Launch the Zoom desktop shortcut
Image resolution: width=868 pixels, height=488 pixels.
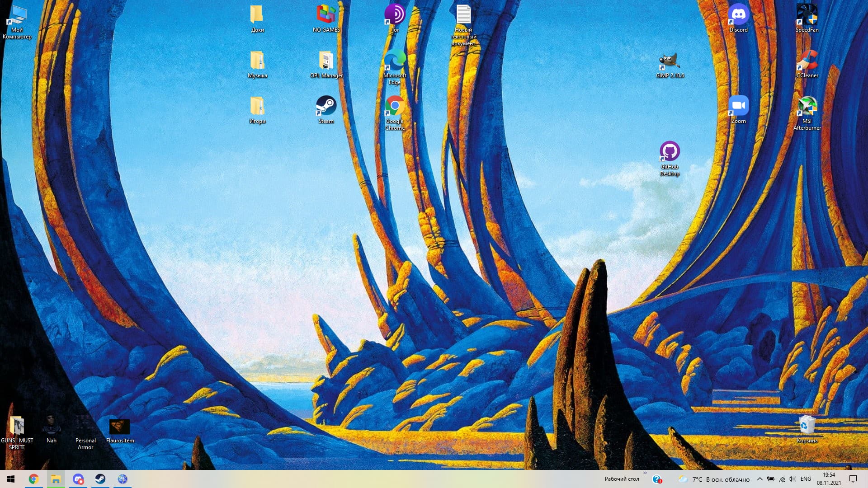coord(738,110)
